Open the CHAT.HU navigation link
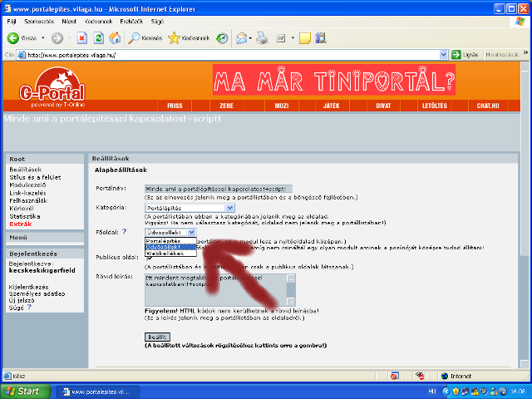This screenshot has height=399, width=532. (x=488, y=106)
